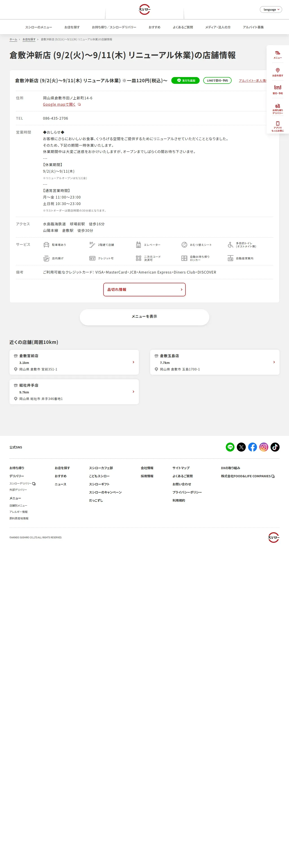Open Google mapで開く link
This screenshot has width=289, height=868.
59,105
